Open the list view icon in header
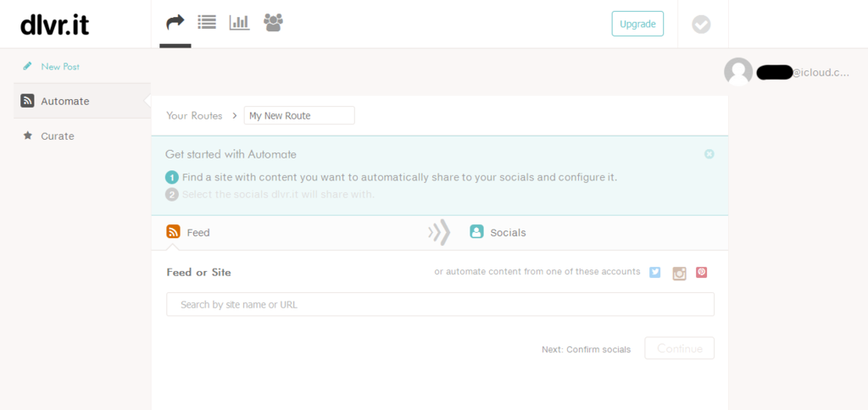The height and width of the screenshot is (410, 868). pos(206,23)
